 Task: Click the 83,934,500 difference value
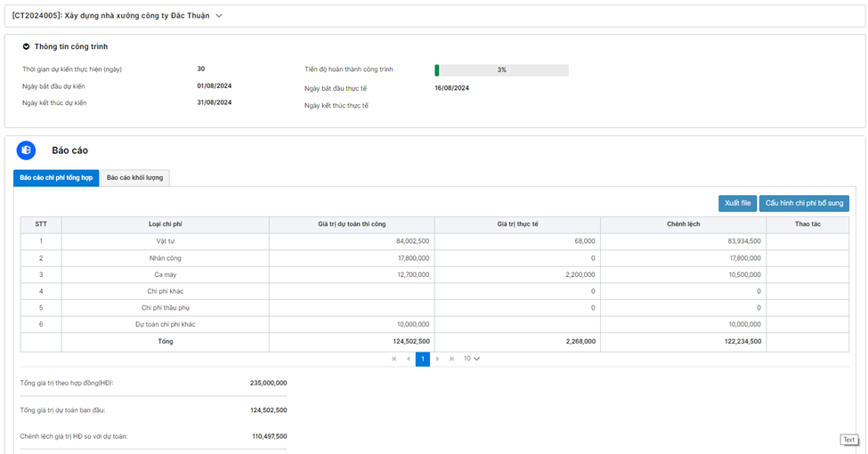click(744, 241)
